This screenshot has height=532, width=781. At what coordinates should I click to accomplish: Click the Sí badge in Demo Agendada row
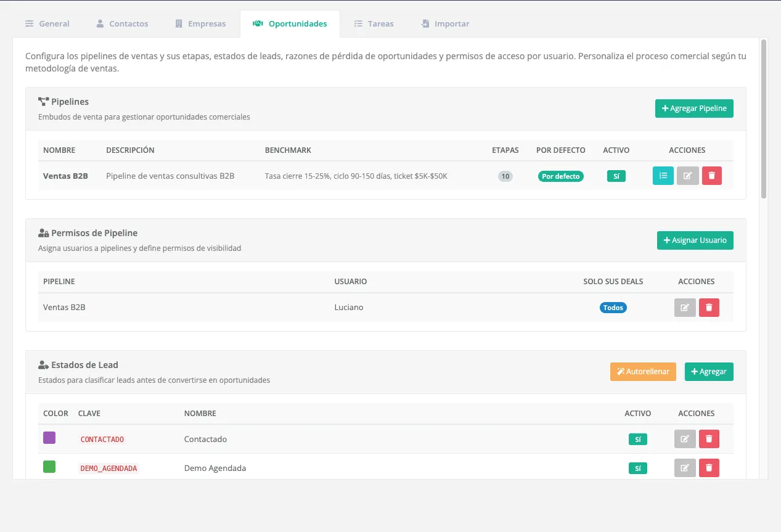[638, 469]
